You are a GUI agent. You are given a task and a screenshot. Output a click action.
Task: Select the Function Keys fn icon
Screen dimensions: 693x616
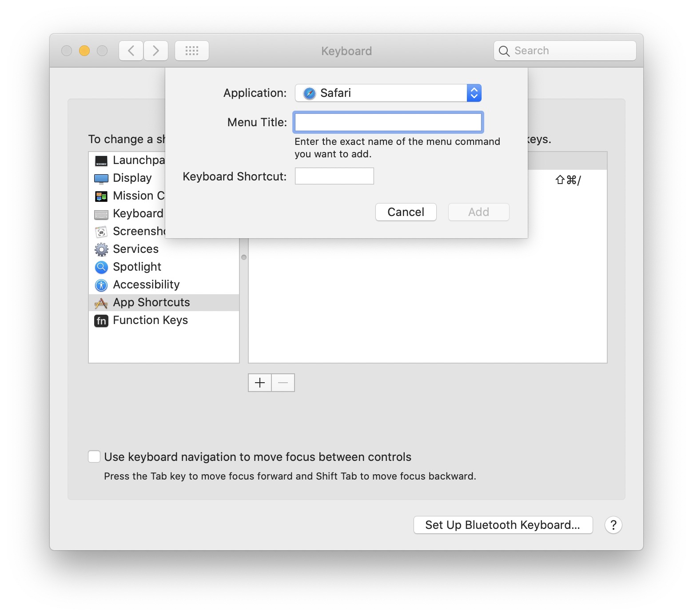pos(101,320)
